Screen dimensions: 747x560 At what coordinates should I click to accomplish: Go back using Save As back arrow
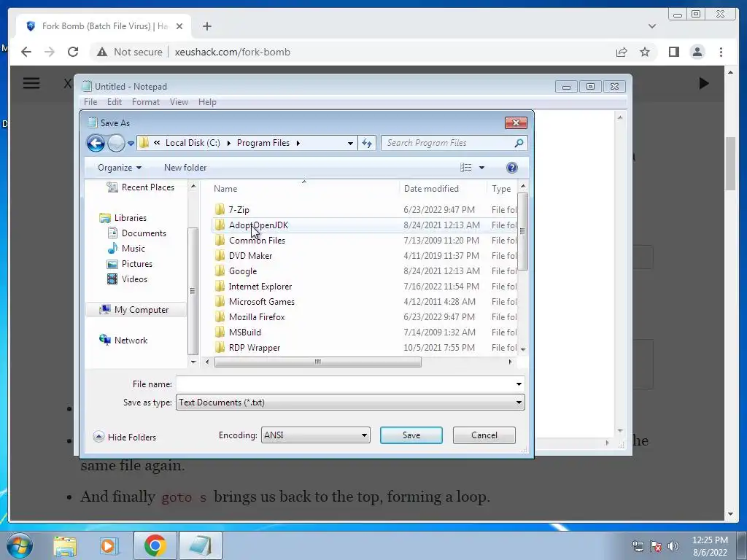point(96,143)
